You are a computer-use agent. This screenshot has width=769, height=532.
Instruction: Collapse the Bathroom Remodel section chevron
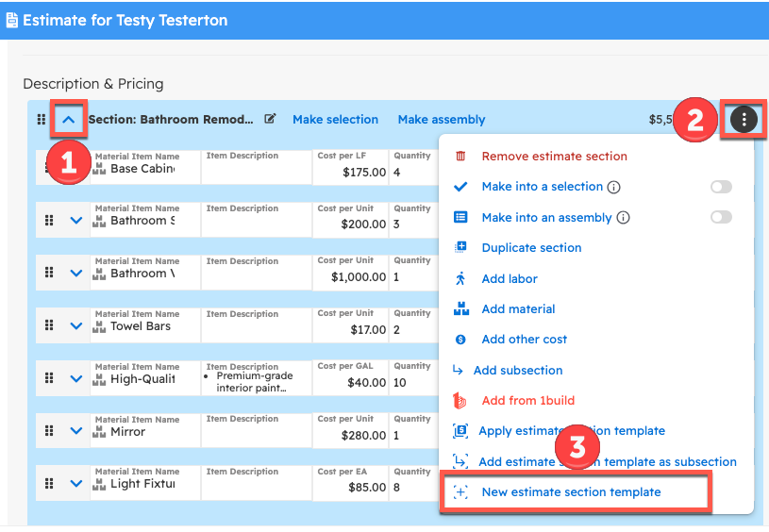(x=68, y=120)
